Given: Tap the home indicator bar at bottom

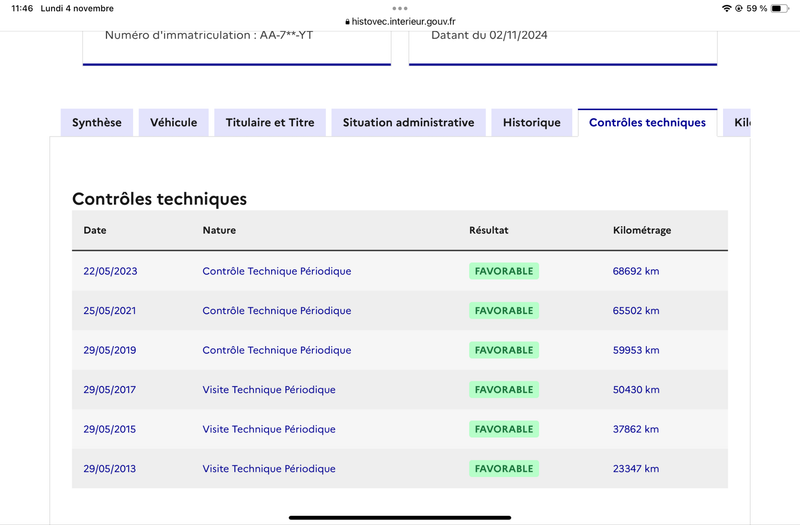Looking at the screenshot, I should (400, 517).
